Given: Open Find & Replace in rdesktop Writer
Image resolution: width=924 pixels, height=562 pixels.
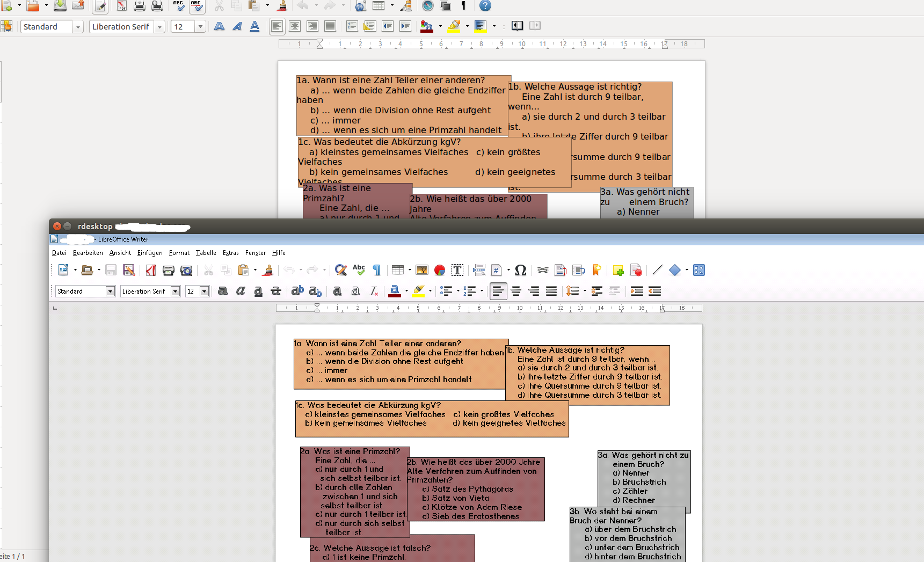Looking at the screenshot, I should [340, 270].
